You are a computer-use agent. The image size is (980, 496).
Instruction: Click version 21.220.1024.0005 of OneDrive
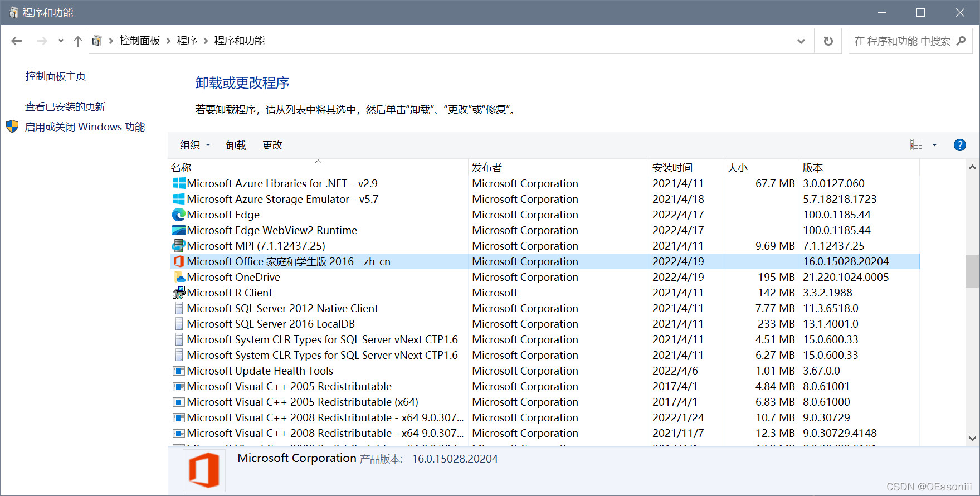point(846,277)
